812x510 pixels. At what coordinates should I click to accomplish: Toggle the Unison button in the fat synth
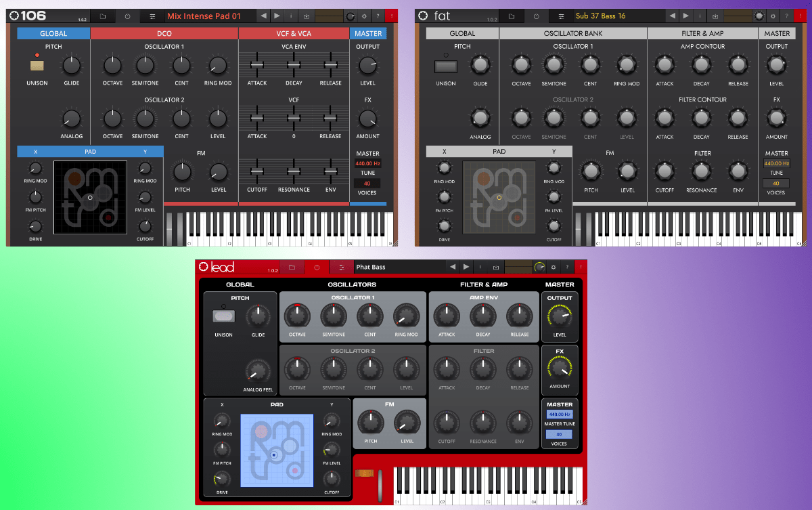pyautogui.click(x=445, y=66)
